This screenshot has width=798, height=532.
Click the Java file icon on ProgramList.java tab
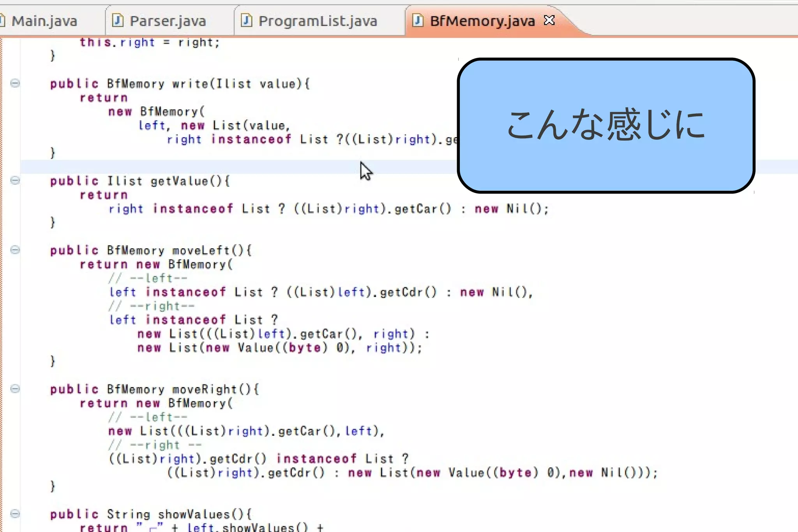[x=246, y=20]
